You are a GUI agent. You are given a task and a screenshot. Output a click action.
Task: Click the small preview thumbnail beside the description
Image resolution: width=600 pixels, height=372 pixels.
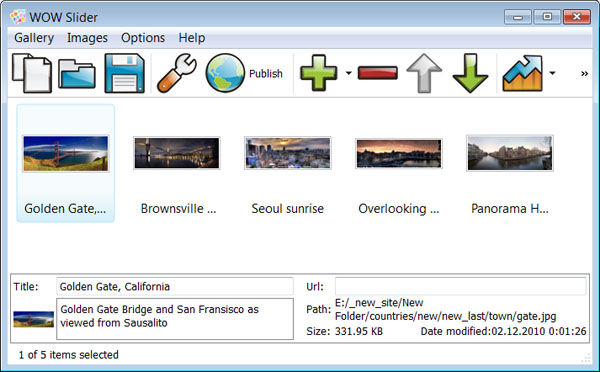(34, 319)
